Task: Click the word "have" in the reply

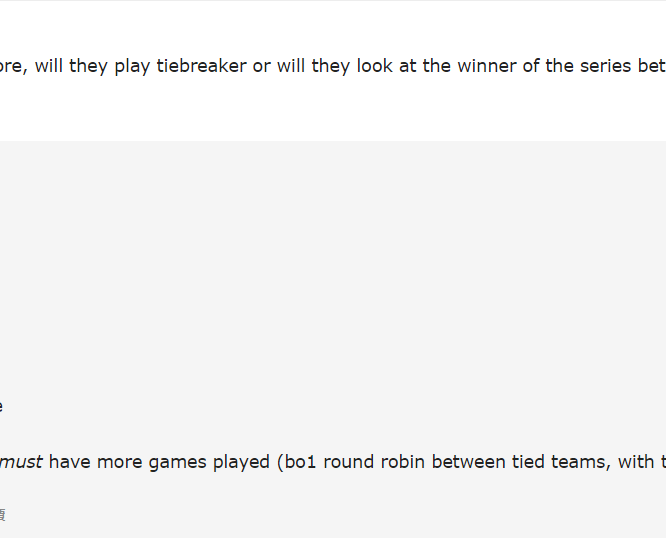Action: coord(70,462)
